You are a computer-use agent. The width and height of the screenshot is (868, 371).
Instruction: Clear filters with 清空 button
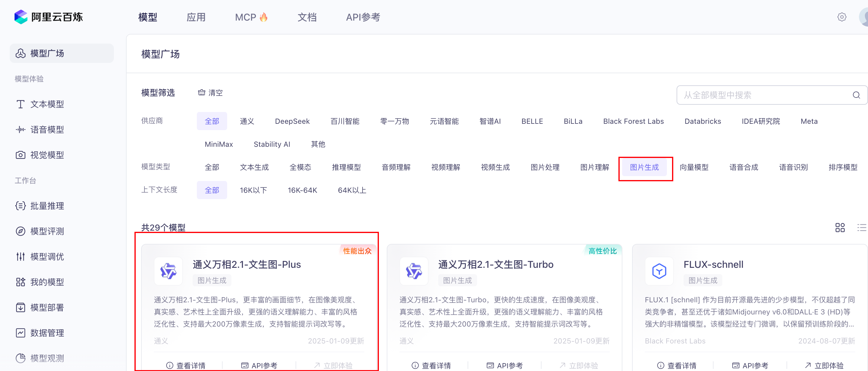click(x=210, y=93)
